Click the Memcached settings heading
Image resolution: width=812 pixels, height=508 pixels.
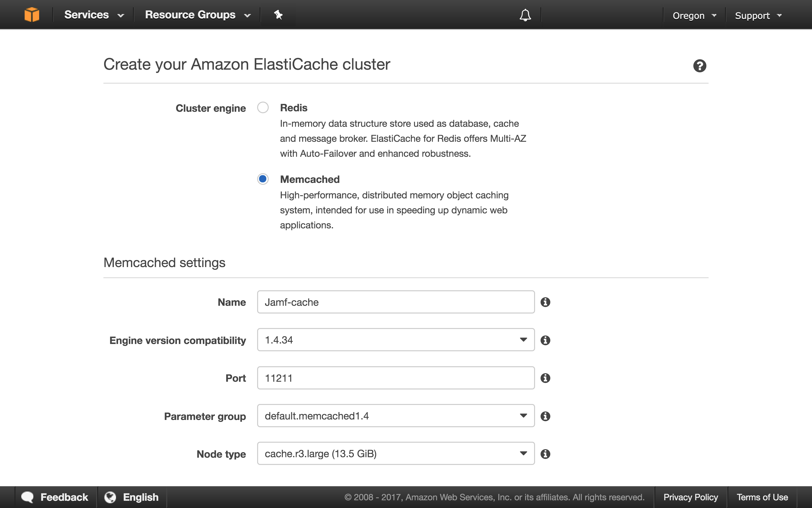[x=164, y=263]
